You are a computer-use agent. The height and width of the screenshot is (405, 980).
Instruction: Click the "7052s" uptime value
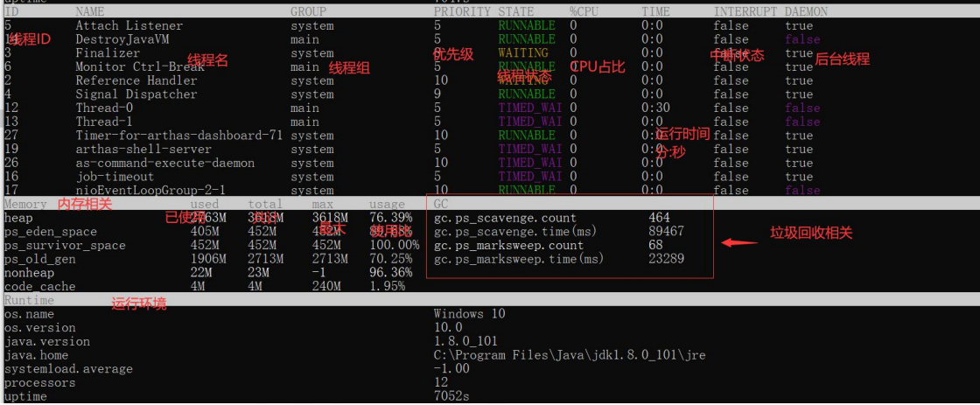[451, 397]
